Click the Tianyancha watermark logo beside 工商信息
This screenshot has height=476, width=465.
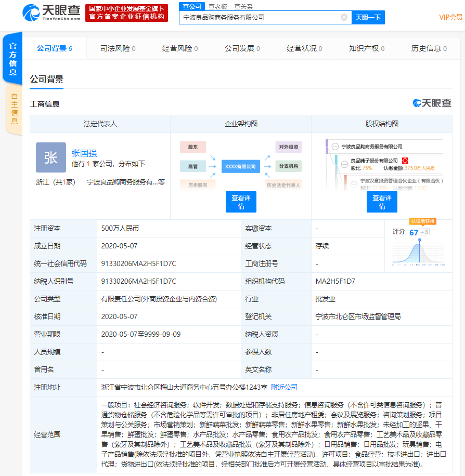pyautogui.click(x=432, y=103)
